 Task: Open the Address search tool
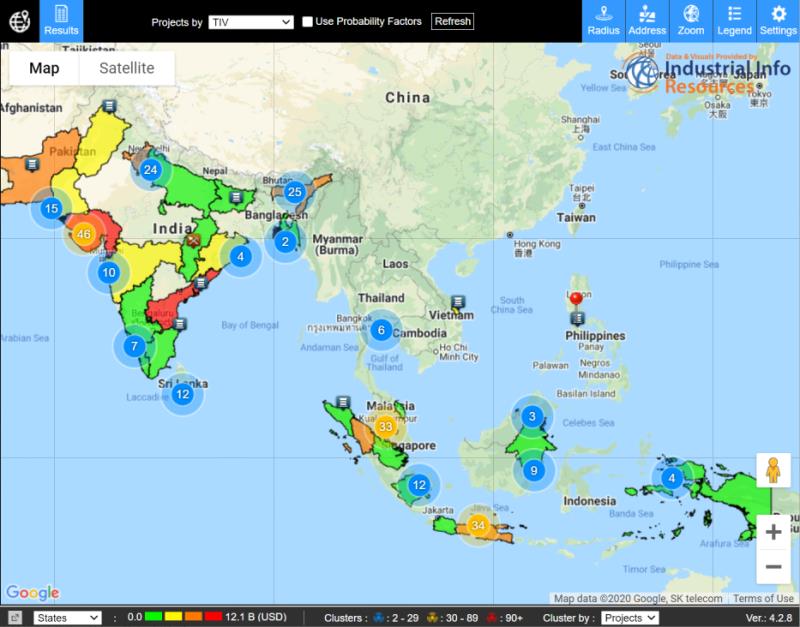coord(647,20)
